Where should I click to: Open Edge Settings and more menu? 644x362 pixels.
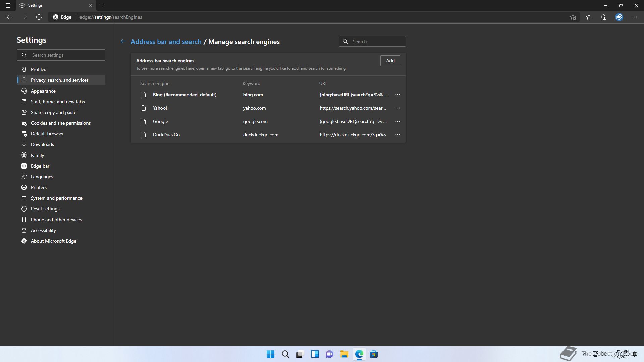coord(635,17)
